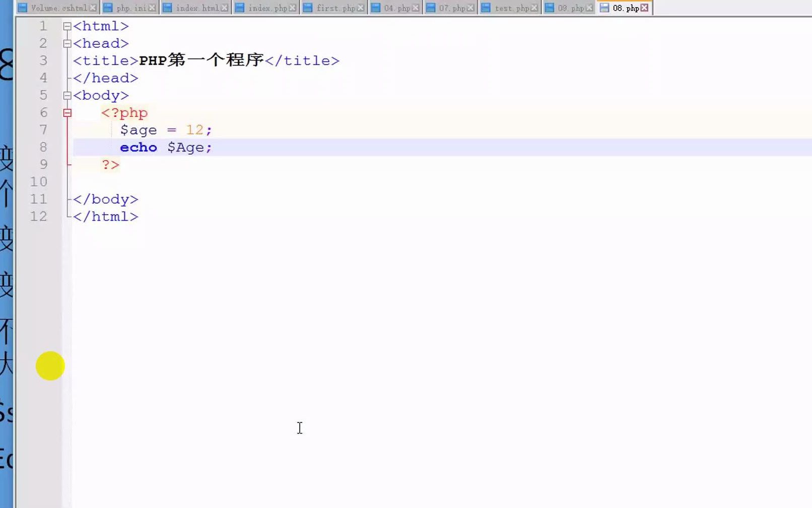
Task: Click the echo keyword
Action: click(139, 147)
